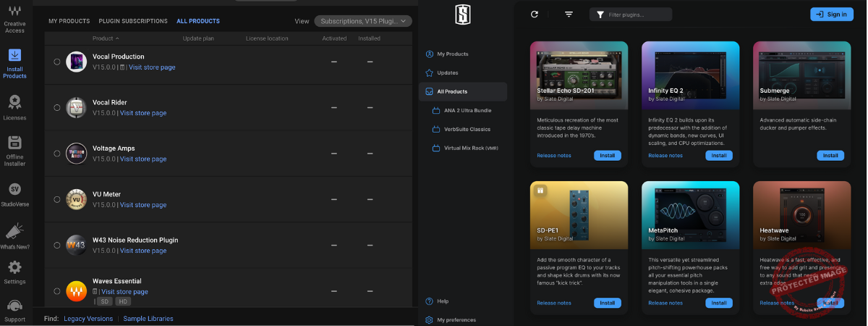
Task: Visit store page for Vocal Rider
Action: coord(143,113)
